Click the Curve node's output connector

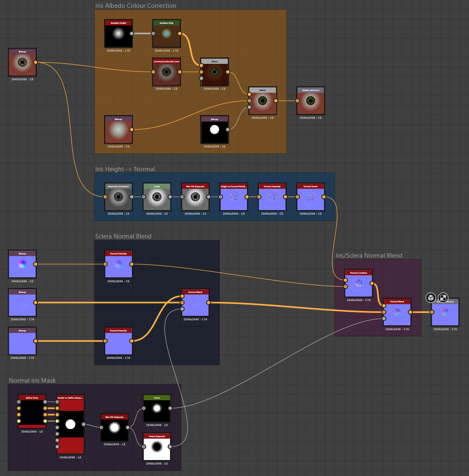coord(170,408)
